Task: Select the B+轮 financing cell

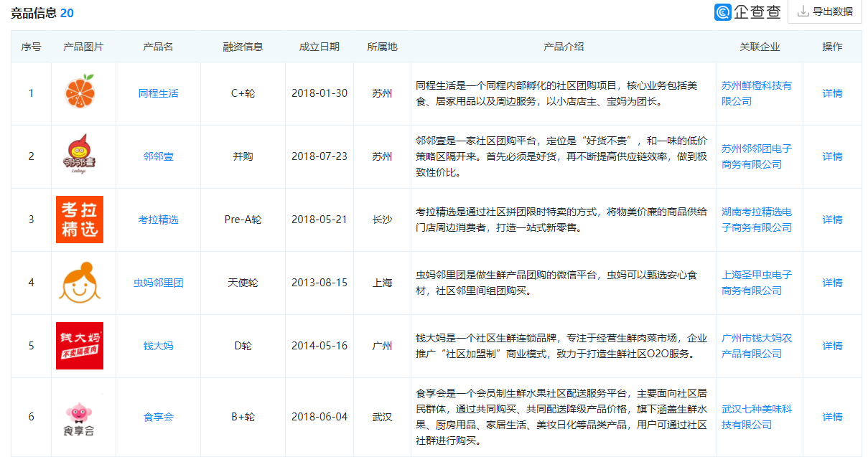Action: pyautogui.click(x=243, y=417)
